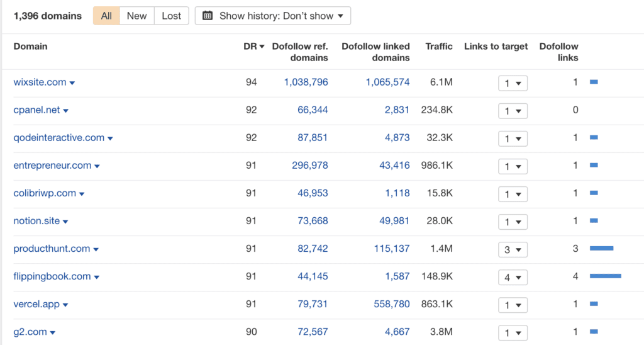Open the qodeinteractive.com domain link
This screenshot has height=345, width=644.
[x=58, y=138]
